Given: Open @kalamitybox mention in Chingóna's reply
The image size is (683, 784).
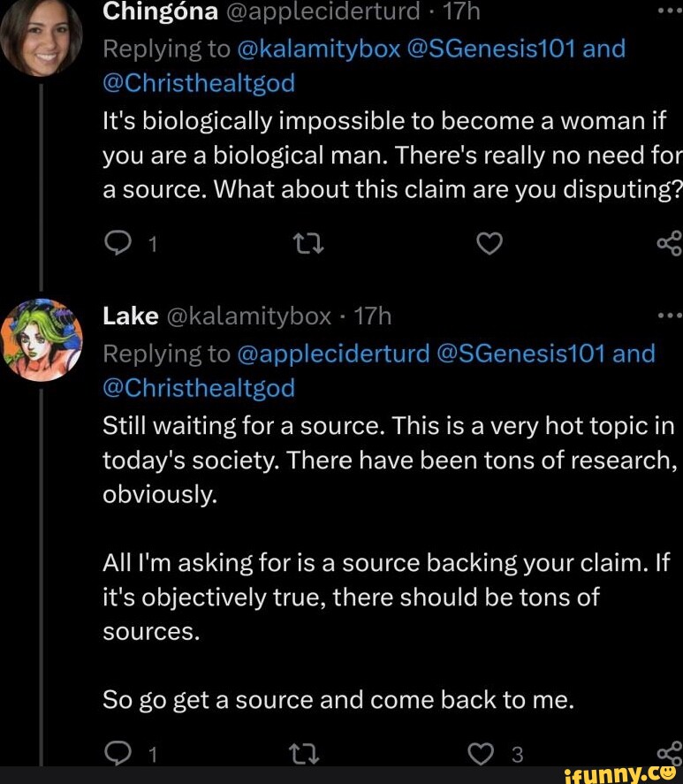Looking at the screenshot, I should click(319, 48).
